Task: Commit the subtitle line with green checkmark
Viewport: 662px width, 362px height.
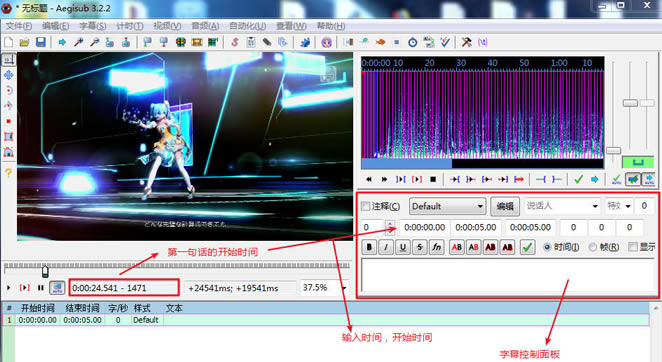Action: [x=527, y=247]
